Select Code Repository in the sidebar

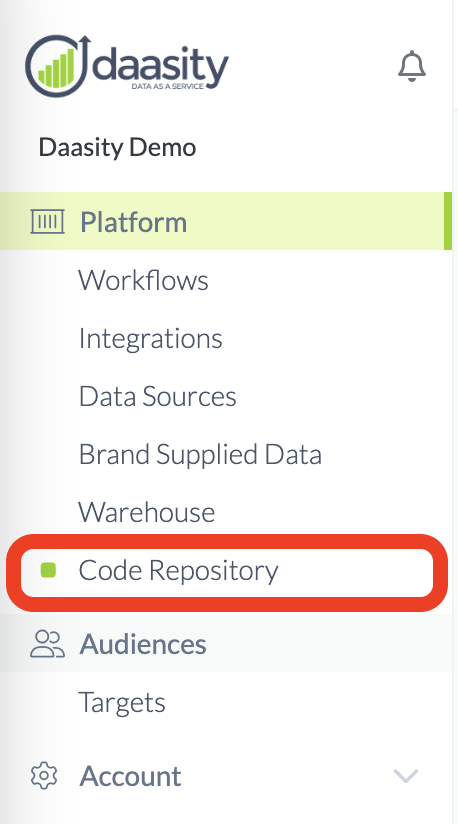[x=178, y=571]
